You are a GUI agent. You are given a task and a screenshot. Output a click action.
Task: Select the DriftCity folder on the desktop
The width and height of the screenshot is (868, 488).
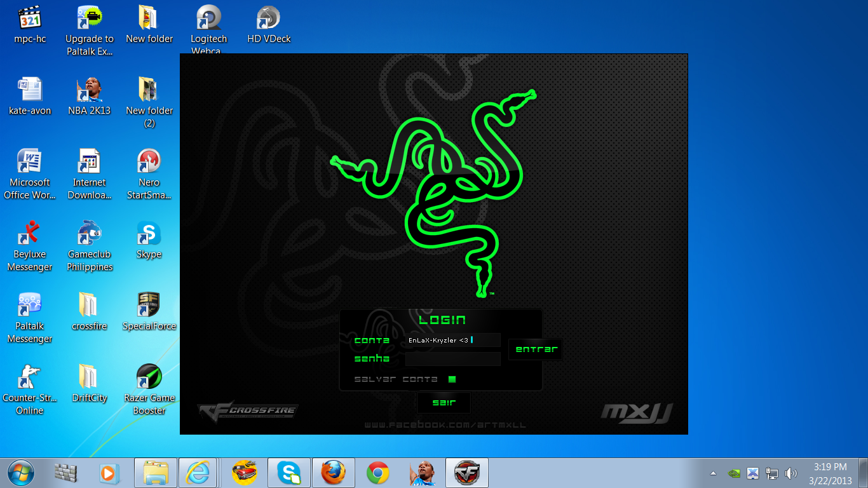point(90,384)
